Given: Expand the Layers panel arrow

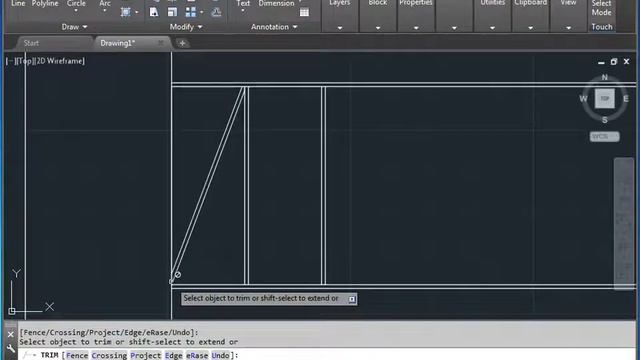Looking at the screenshot, I should [340, 28].
